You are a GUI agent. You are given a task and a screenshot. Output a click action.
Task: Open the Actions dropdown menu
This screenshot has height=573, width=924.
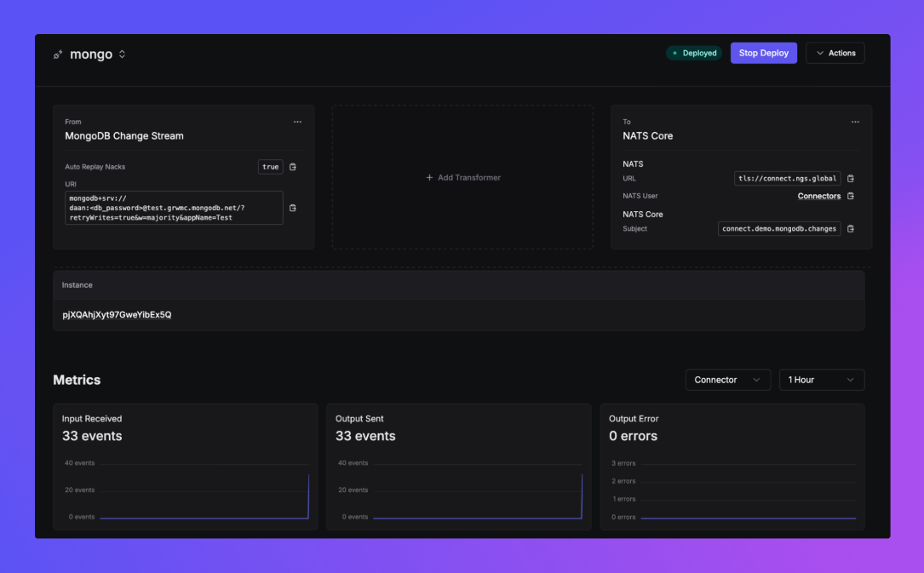point(835,53)
